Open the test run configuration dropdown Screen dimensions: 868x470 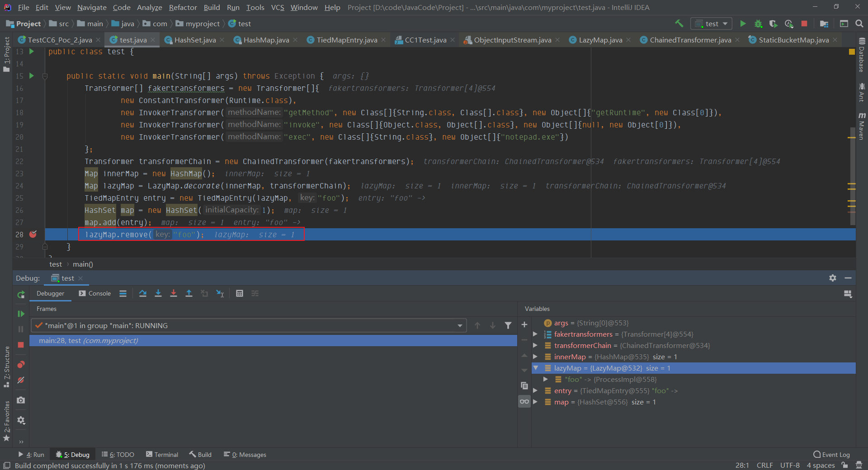(712, 23)
